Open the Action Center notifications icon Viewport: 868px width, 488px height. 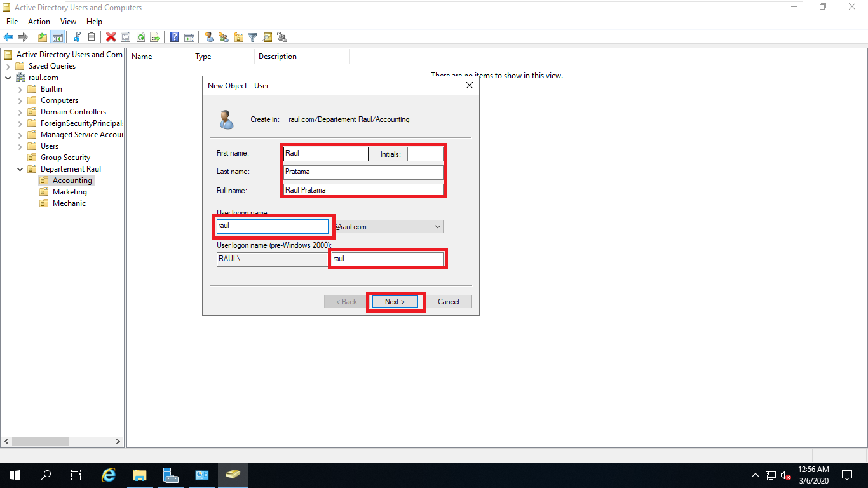click(847, 475)
